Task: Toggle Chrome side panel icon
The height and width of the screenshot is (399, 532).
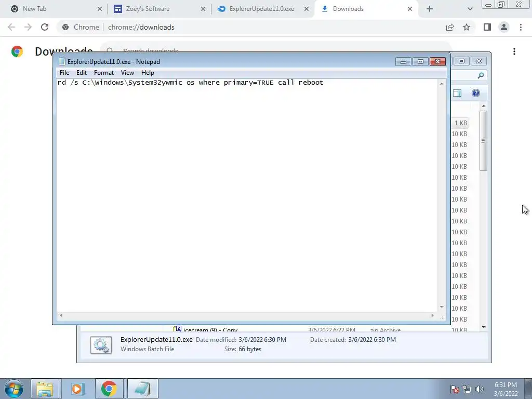Action: tap(487, 27)
